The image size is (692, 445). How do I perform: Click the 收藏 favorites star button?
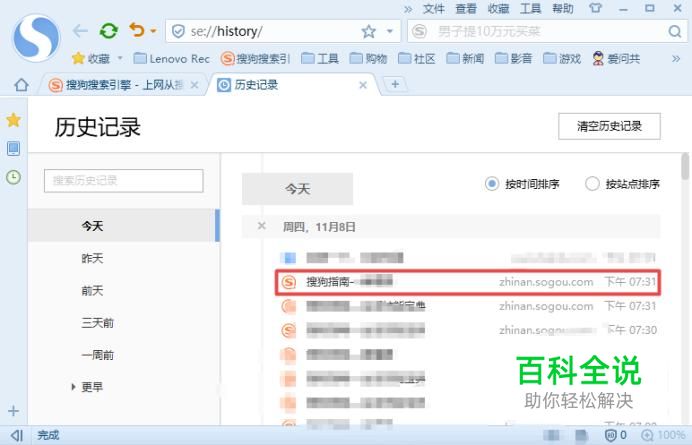(91, 58)
